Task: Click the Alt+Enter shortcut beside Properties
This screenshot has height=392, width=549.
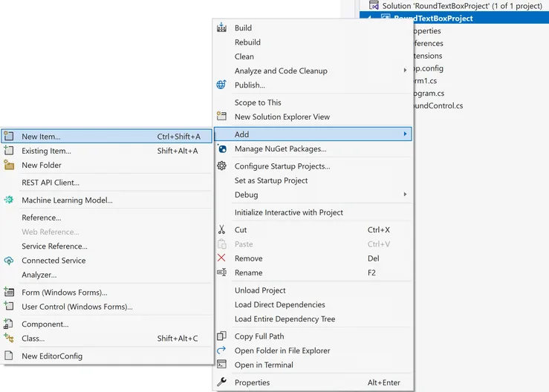Action: tap(384, 382)
